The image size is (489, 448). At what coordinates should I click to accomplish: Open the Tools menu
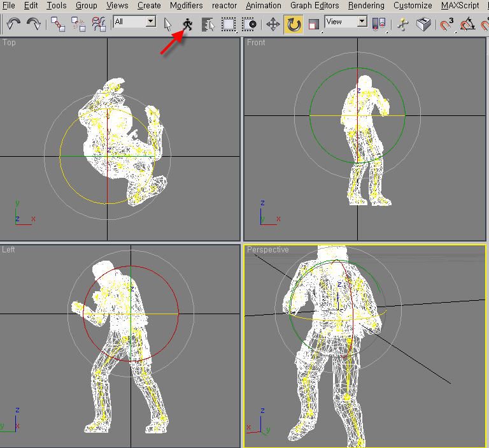[57, 5]
